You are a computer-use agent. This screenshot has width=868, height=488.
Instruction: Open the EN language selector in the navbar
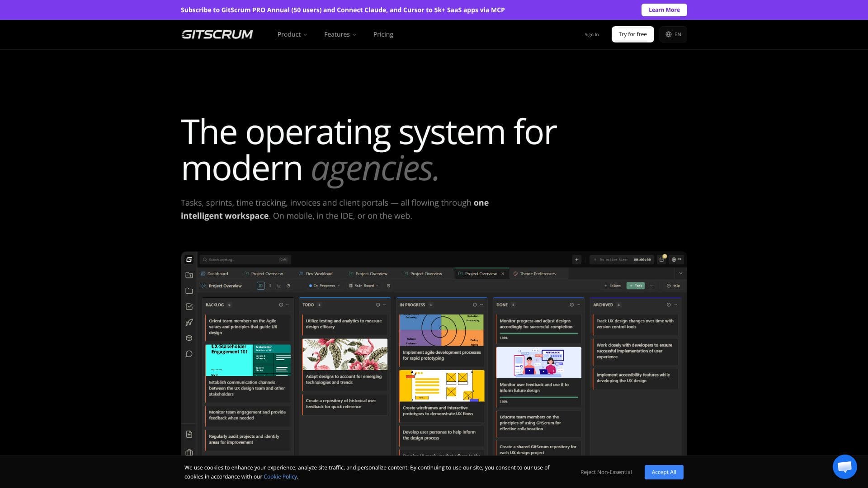click(x=673, y=34)
